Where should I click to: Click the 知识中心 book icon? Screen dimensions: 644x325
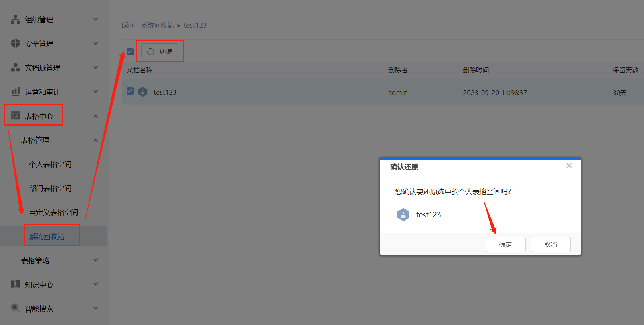(15, 284)
